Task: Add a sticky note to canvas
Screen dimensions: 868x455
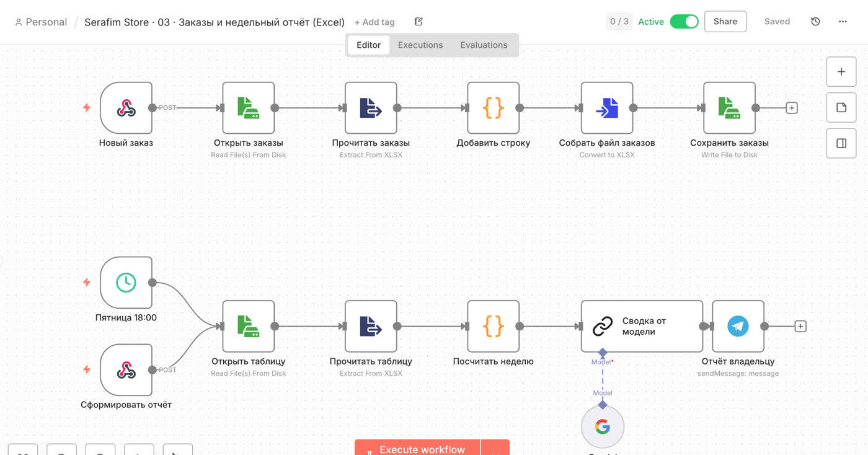Action: tap(841, 108)
